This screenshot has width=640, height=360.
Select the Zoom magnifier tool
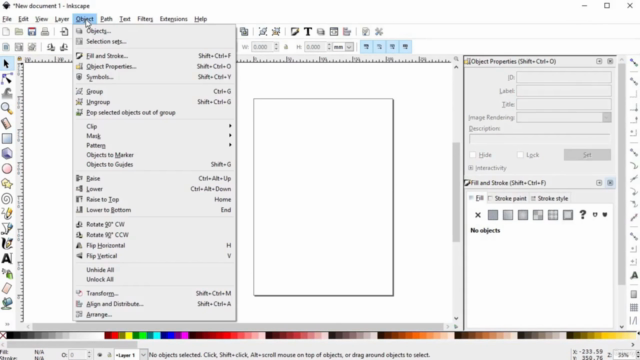[x=7, y=108]
